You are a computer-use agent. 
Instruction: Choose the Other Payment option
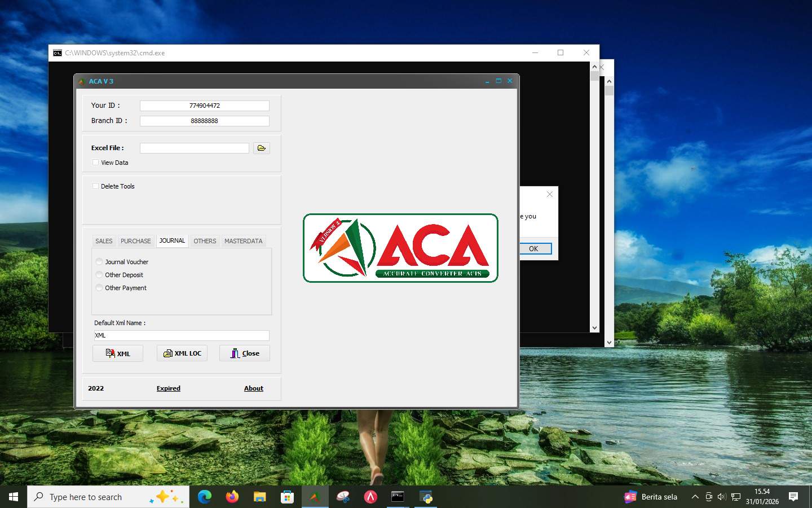(99, 288)
